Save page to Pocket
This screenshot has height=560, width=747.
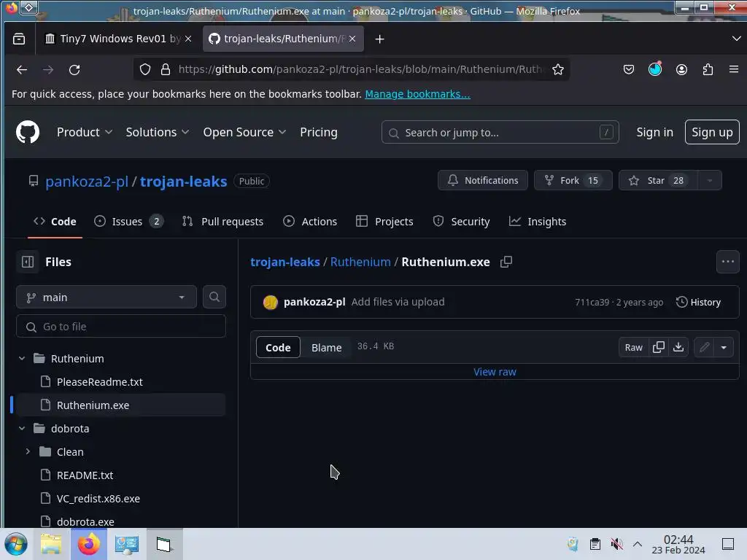(x=629, y=69)
